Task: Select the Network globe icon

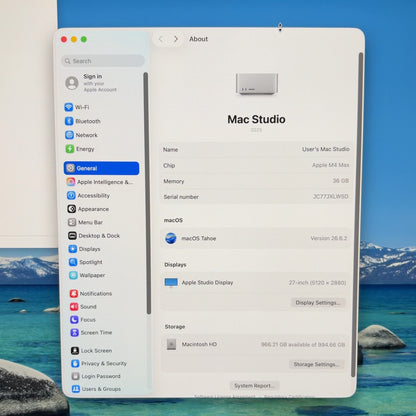Action: click(x=69, y=135)
